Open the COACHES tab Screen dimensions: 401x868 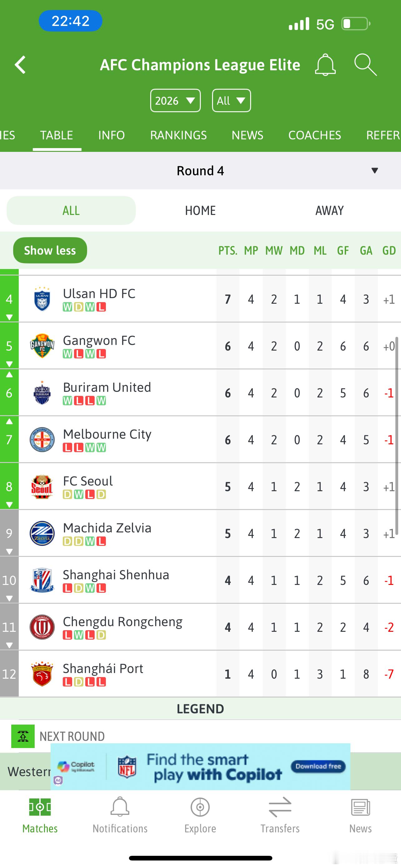[314, 135]
